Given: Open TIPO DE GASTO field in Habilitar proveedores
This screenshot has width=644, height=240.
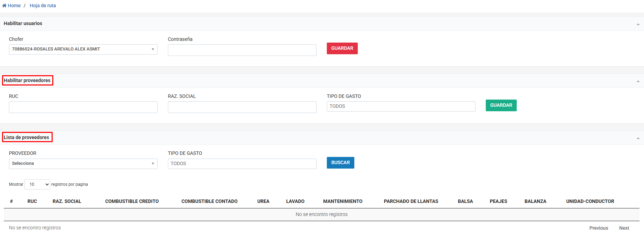Looking at the screenshot, I should coord(401,106).
